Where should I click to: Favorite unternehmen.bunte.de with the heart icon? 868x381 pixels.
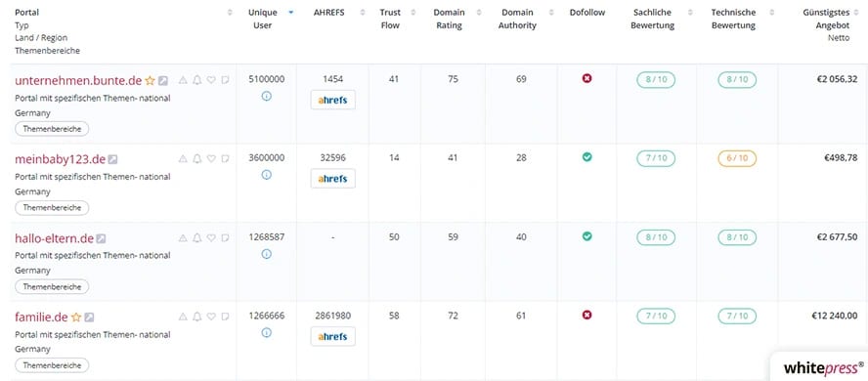tap(211, 80)
